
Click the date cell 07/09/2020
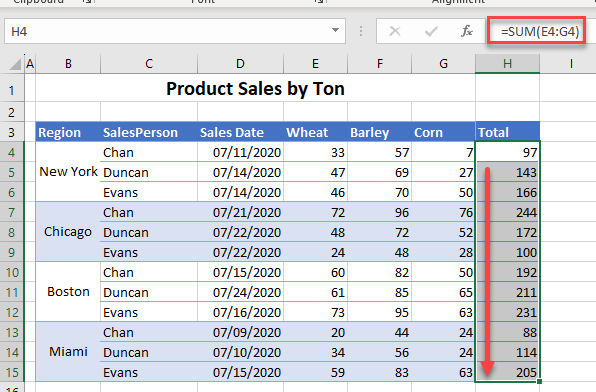click(240, 332)
